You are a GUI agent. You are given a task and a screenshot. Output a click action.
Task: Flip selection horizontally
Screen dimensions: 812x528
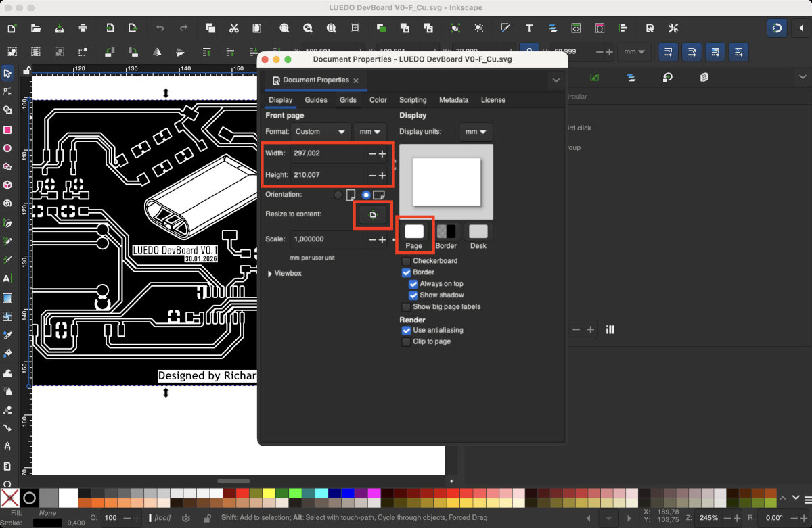click(x=157, y=51)
